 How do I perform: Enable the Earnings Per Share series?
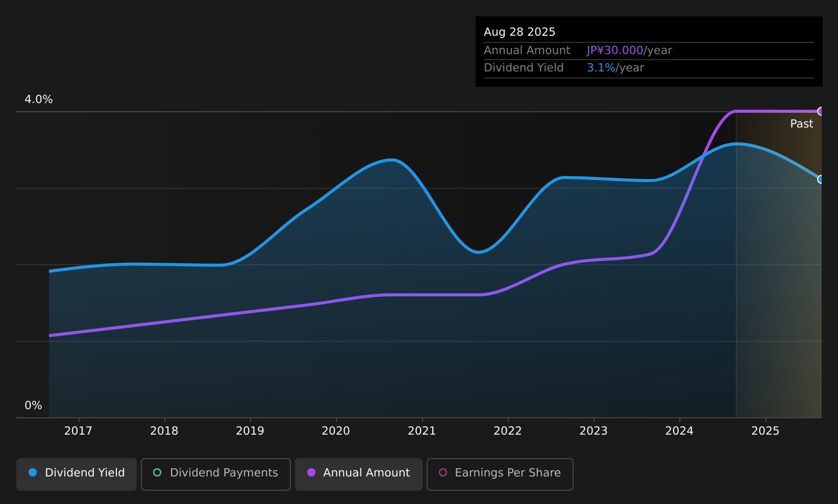pos(500,474)
